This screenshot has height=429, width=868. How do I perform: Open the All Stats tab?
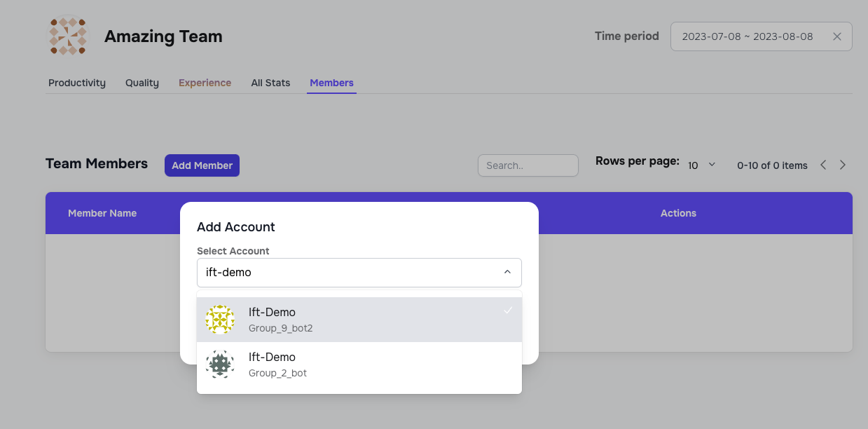(x=270, y=83)
